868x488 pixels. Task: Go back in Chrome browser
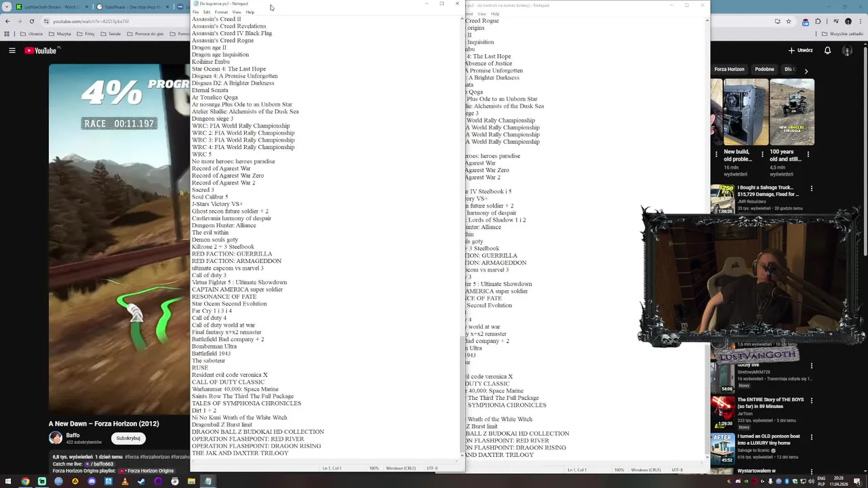pyautogui.click(x=7, y=21)
